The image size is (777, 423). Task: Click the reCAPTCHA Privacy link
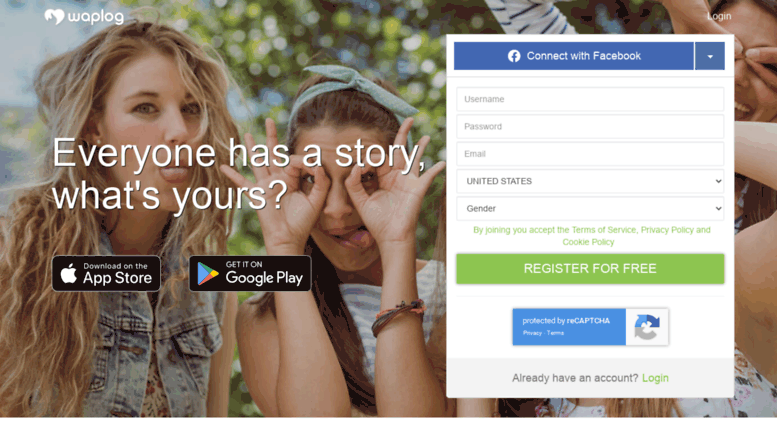[532, 333]
